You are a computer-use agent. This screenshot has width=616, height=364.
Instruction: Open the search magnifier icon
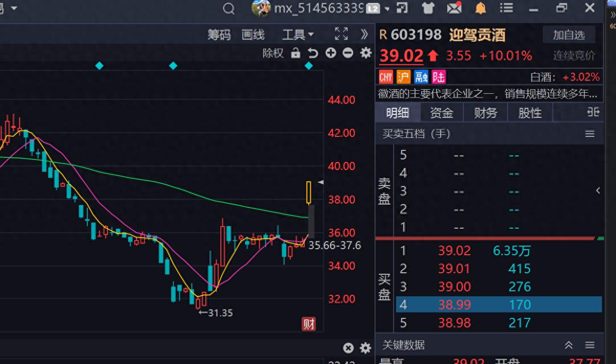click(x=229, y=9)
